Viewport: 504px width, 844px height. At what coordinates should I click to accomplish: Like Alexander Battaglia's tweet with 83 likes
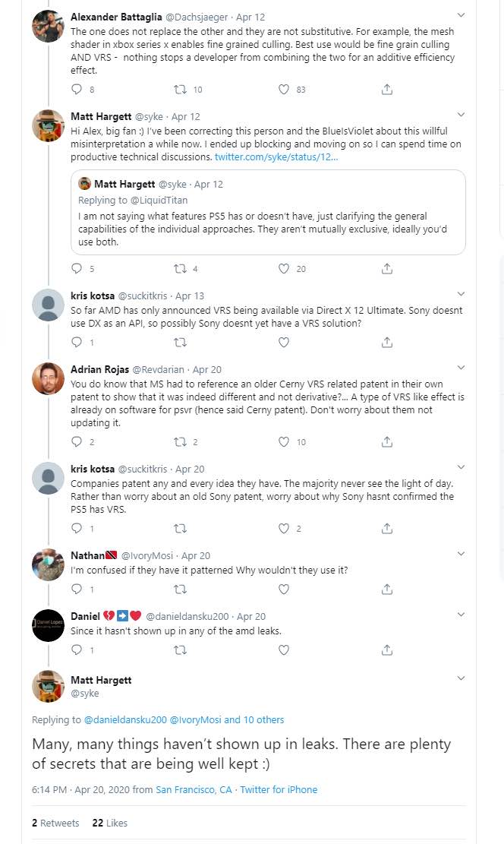point(284,90)
